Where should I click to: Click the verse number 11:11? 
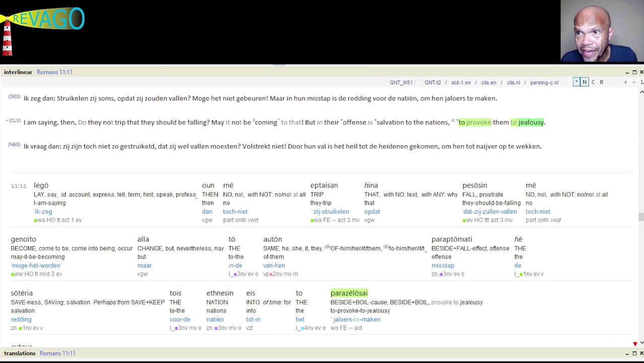pos(19,186)
